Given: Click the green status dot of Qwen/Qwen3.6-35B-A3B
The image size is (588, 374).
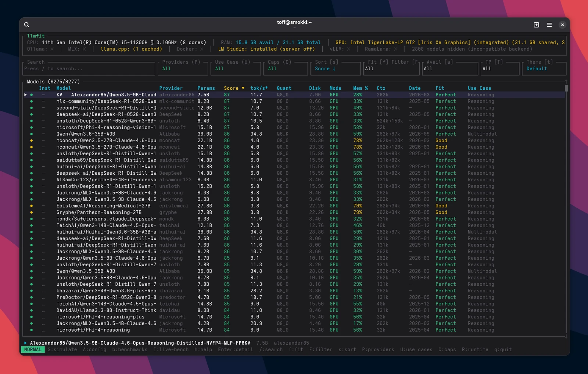Looking at the screenshot, I should 32,134.
